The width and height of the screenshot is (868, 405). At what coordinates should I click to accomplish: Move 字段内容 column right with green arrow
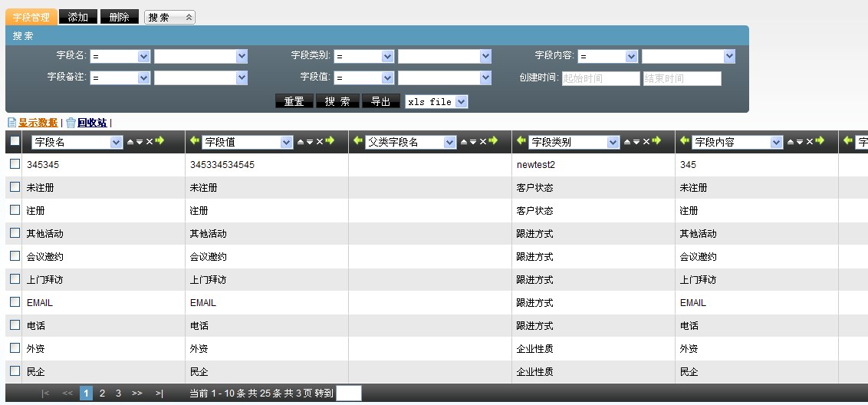[820, 141]
